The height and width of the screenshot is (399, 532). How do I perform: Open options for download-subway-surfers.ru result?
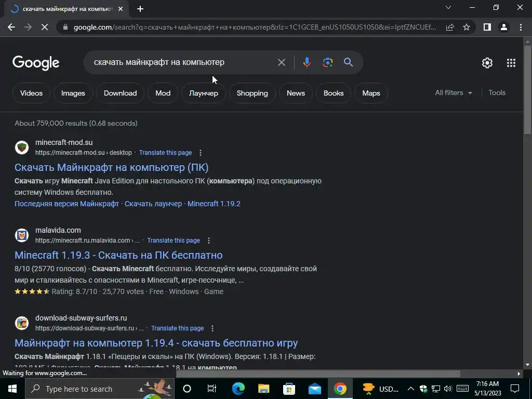212,328
